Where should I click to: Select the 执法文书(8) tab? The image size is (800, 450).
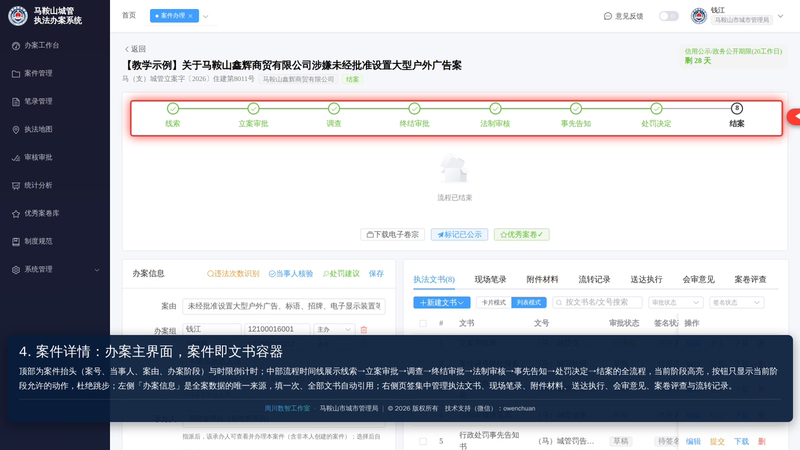434,280
